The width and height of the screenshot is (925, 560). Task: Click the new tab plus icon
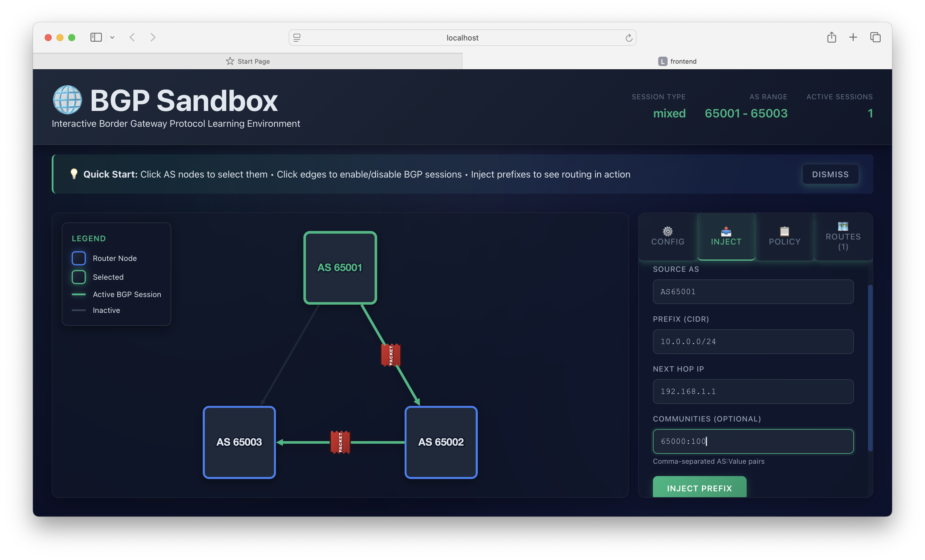tap(853, 38)
